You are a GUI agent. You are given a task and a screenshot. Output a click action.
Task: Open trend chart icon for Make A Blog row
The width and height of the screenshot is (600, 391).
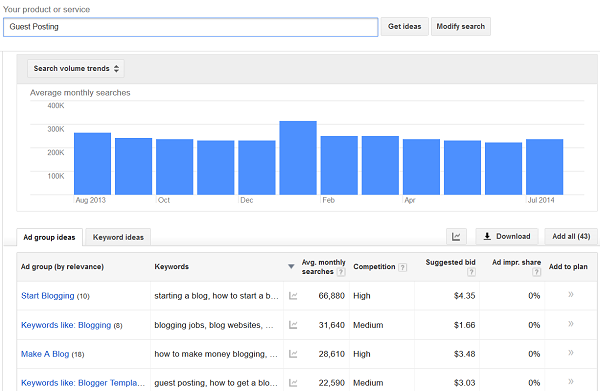pos(293,354)
